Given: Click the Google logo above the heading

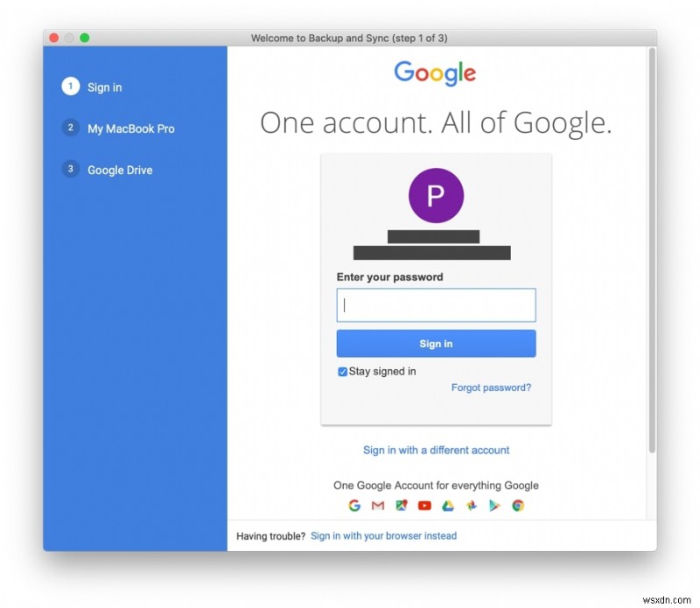Looking at the screenshot, I should [x=435, y=73].
